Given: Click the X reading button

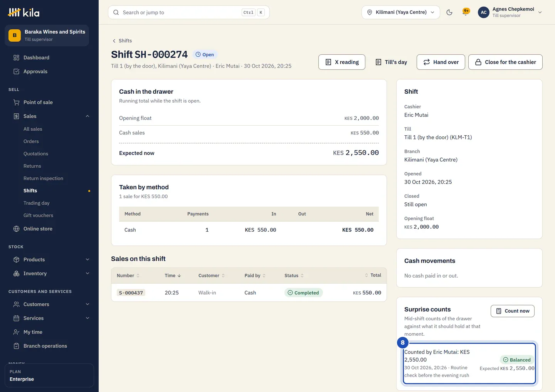Looking at the screenshot, I should [342, 62].
